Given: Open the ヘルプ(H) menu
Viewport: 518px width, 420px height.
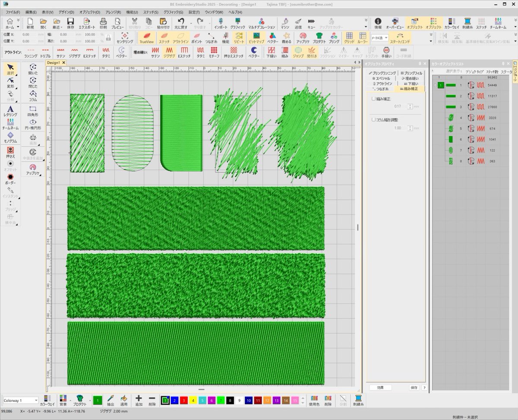Looking at the screenshot, I should pos(235,12).
